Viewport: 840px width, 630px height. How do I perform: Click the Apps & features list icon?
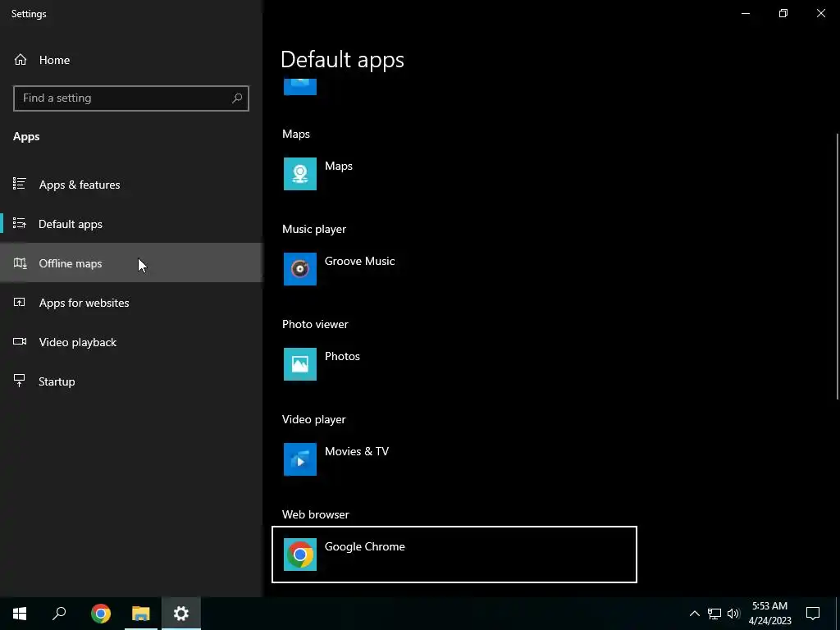coord(20,185)
